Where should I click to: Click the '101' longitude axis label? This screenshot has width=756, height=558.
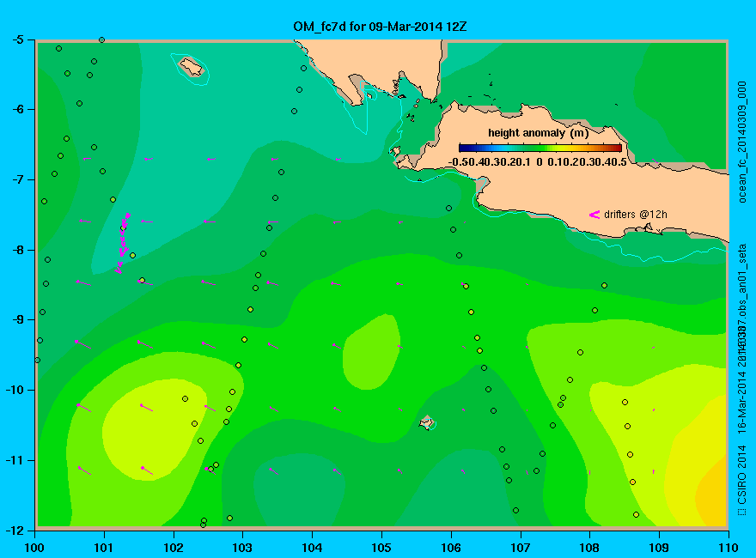pos(104,548)
